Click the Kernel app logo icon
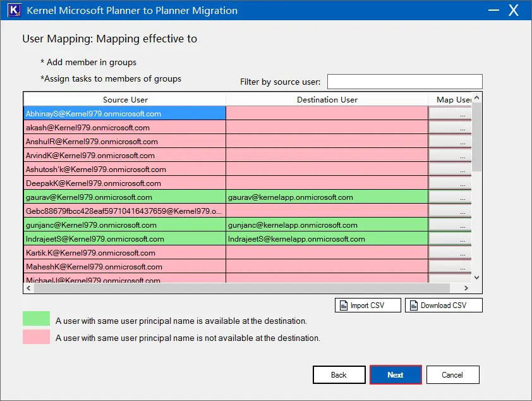532x401 pixels. pos(14,10)
